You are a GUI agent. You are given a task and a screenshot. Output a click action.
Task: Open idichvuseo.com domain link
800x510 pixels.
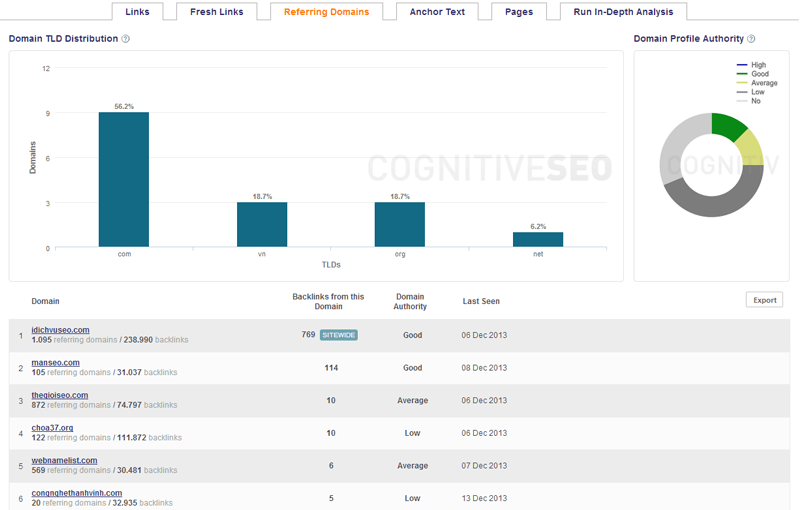click(x=60, y=330)
